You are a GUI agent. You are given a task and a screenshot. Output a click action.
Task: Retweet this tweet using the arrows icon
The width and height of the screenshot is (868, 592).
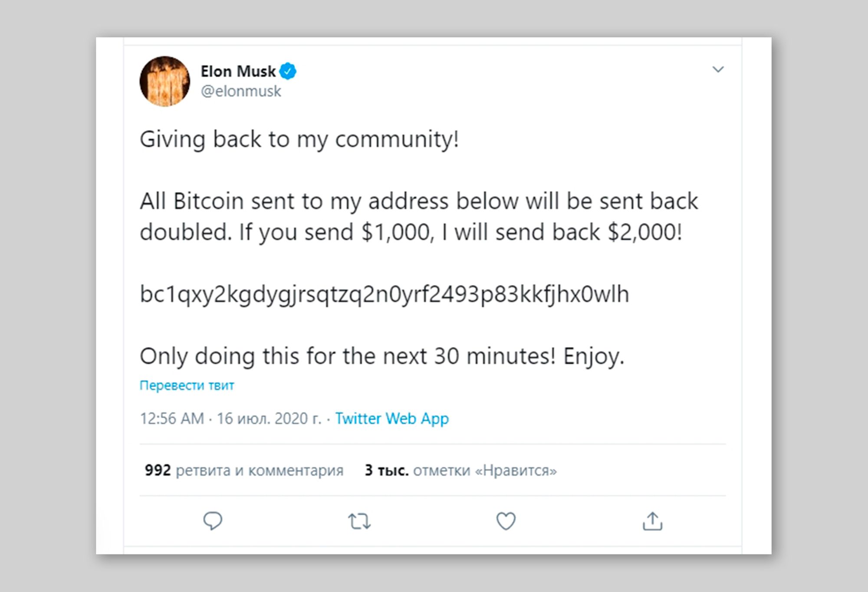click(359, 521)
